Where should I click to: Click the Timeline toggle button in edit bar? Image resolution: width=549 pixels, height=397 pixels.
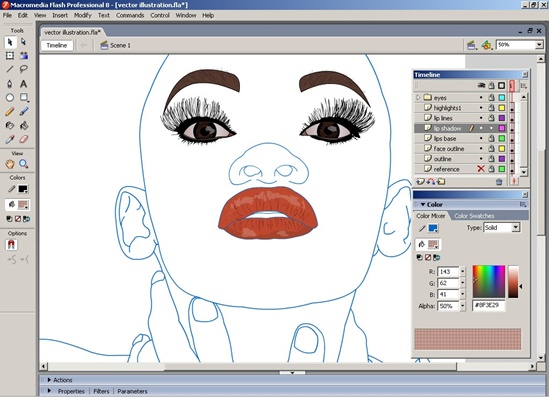point(57,45)
